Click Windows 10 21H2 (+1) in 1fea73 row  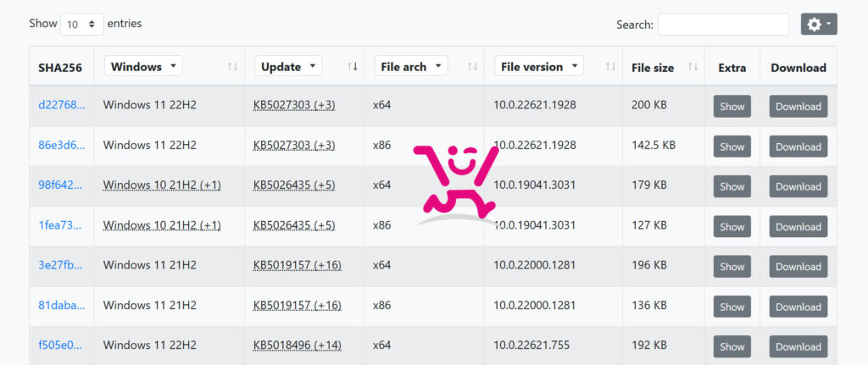162,225
